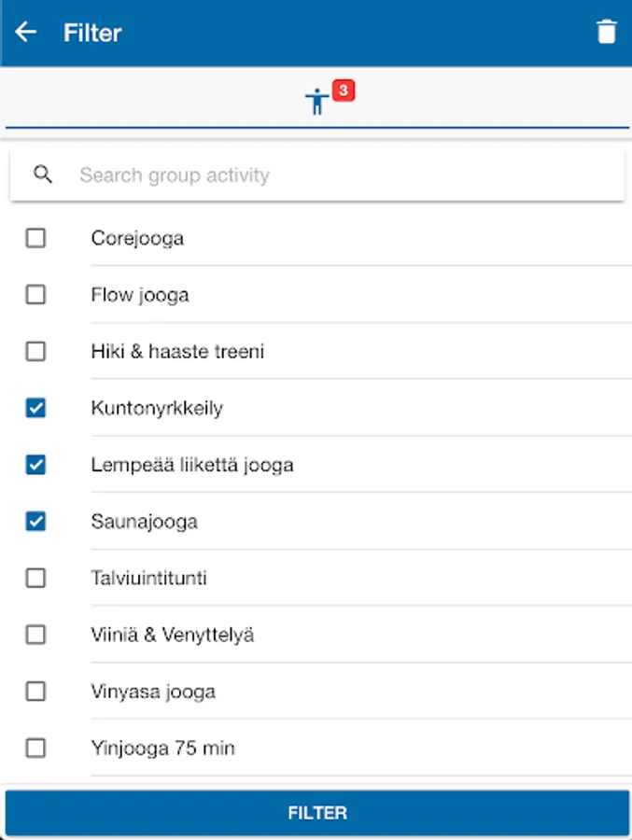Select the group activity person tab

click(x=317, y=101)
